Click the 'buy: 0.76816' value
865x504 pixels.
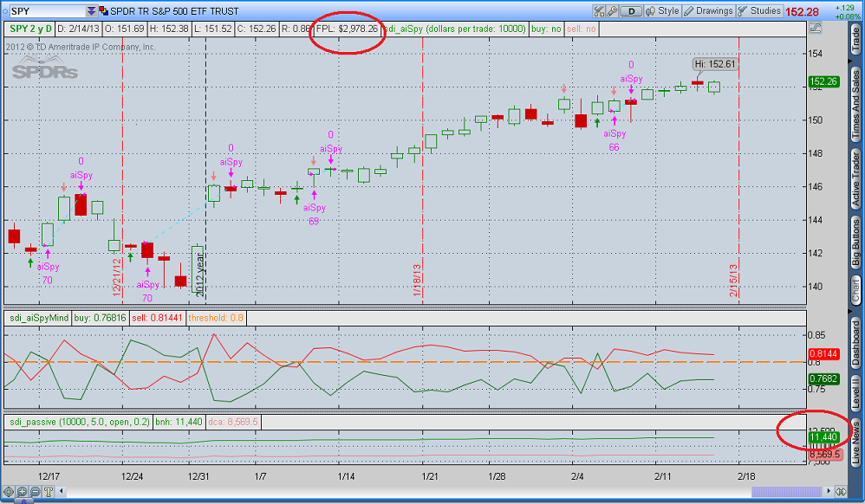tap(100, 318)
